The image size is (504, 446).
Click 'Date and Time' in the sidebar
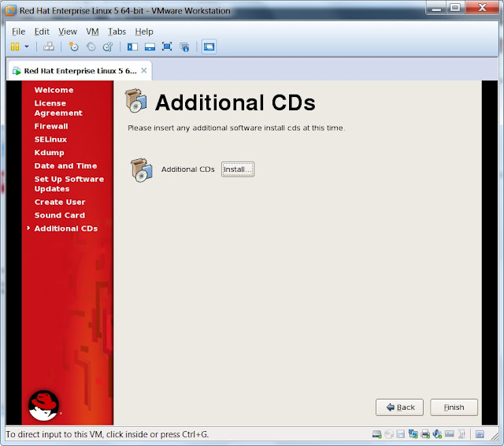[x=65, y=166]
